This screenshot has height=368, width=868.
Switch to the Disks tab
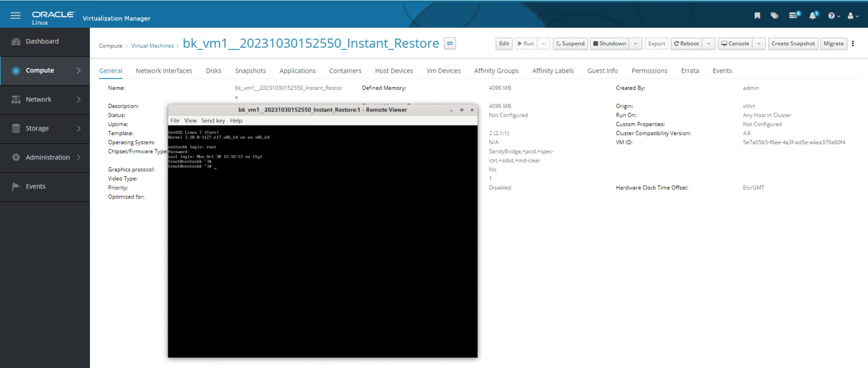(x=214, y=71)
